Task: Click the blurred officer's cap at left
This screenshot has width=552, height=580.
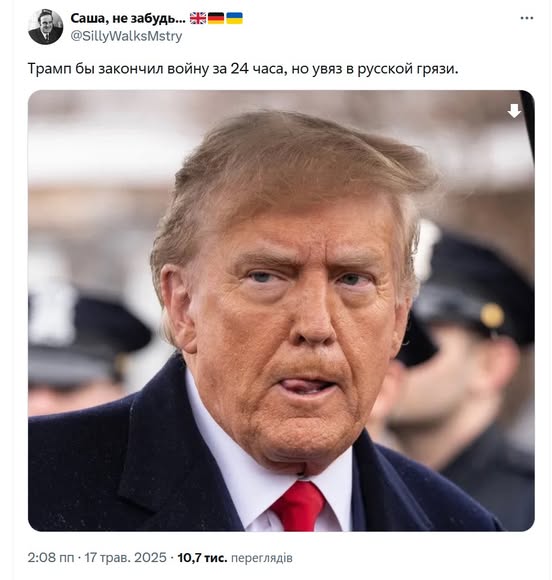Action: click(84, 335)
